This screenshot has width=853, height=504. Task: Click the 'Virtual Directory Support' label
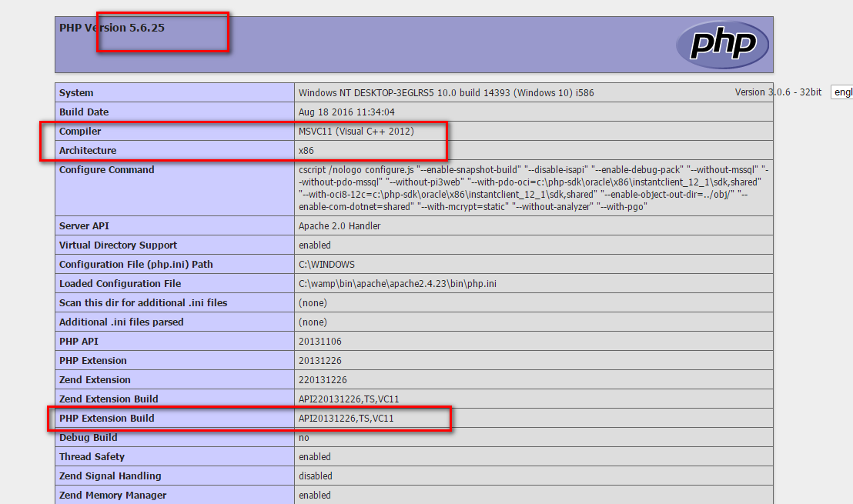pyautogui.click(x=118, y=245)
